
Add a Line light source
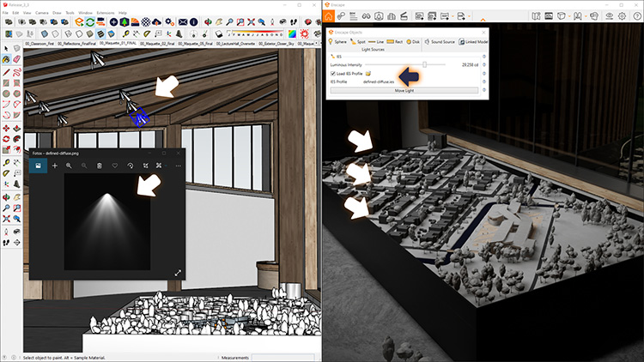pyautogui.click(x=376, y=41)
